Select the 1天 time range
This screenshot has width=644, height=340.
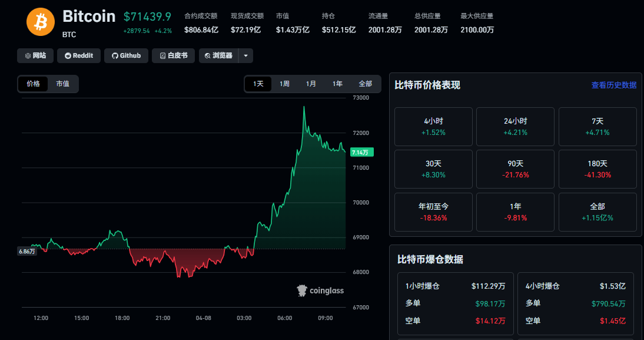tap(258, 84)
